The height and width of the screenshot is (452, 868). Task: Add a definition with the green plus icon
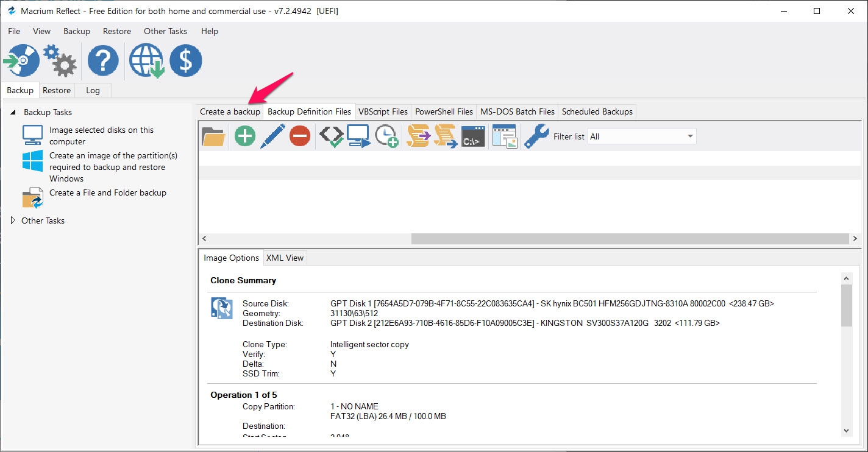(245, 136)
